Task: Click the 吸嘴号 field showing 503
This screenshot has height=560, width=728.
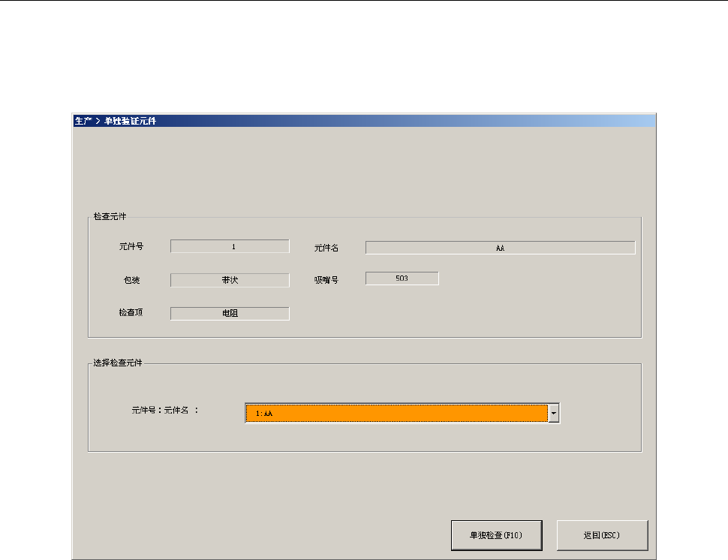Action: [402, 278]
